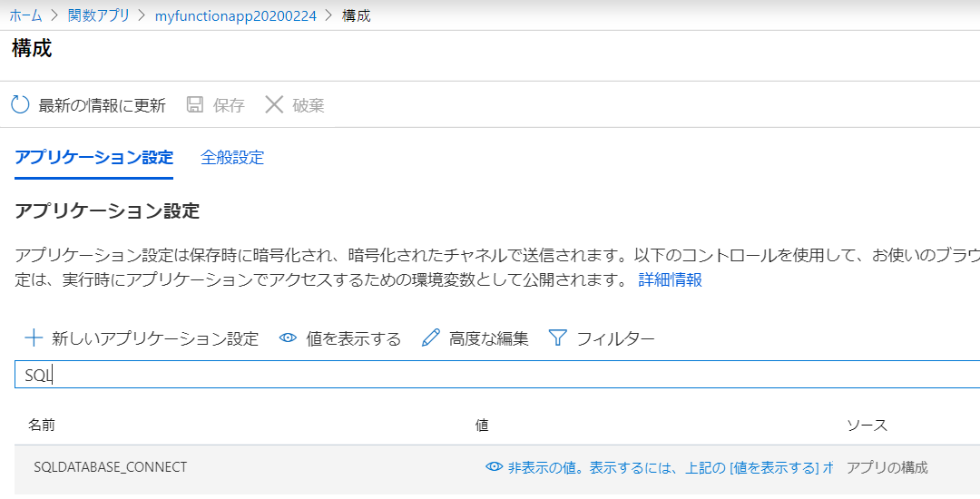Viewport: 980px width, 499px height.
Task: Click 最新の情報に更新 button label
Action: point(102,105)
